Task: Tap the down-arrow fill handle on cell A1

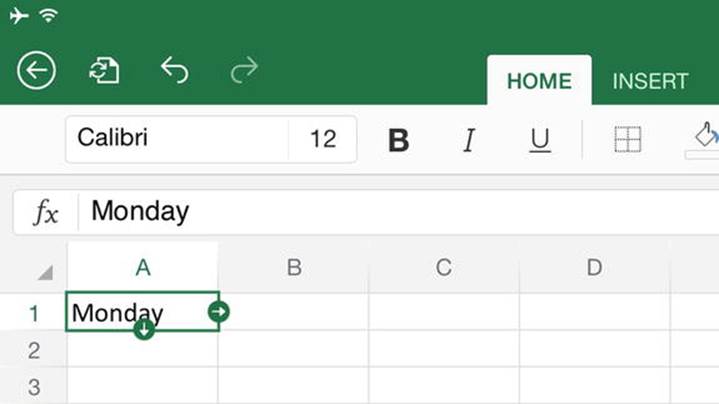Action: [x=144, y=329]
